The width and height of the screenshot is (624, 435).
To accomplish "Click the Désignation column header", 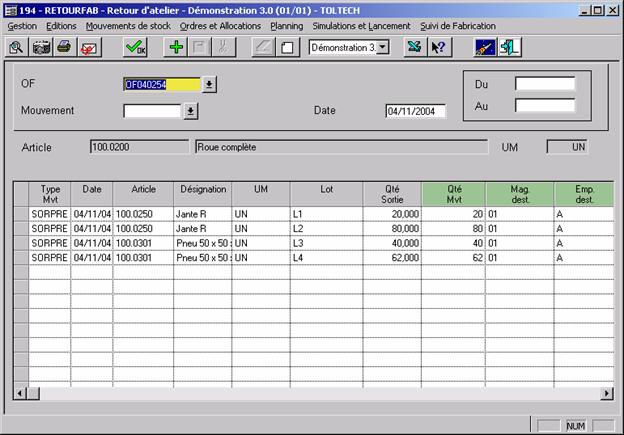I will [x=203, y=194].
